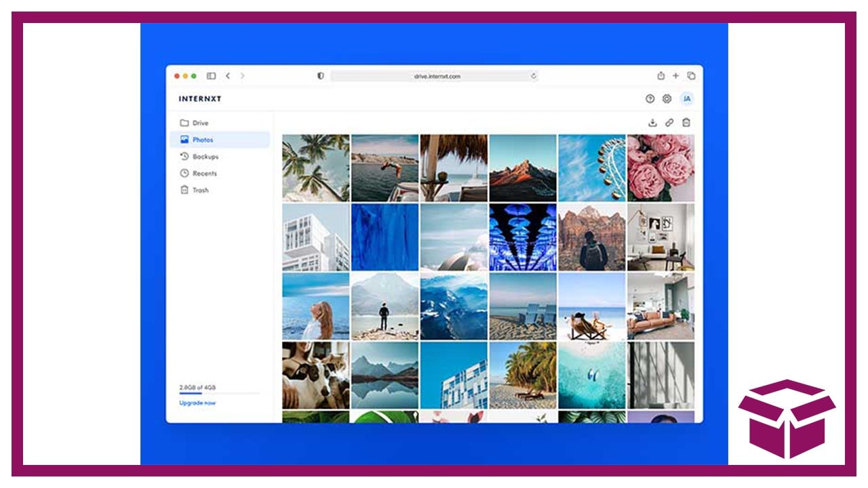This screenshot has width=868, height=488.
Task: Open the Drive section in sidebar
Action: point(200,123)
